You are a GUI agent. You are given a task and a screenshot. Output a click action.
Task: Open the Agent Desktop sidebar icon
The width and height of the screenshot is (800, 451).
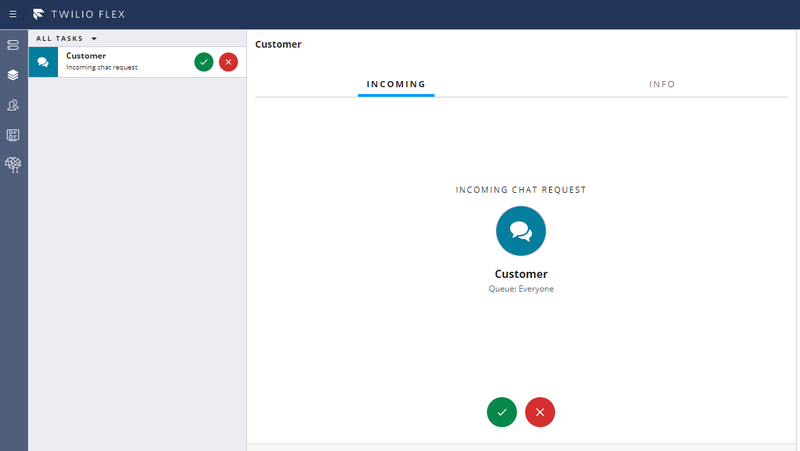tap(13, 45)
